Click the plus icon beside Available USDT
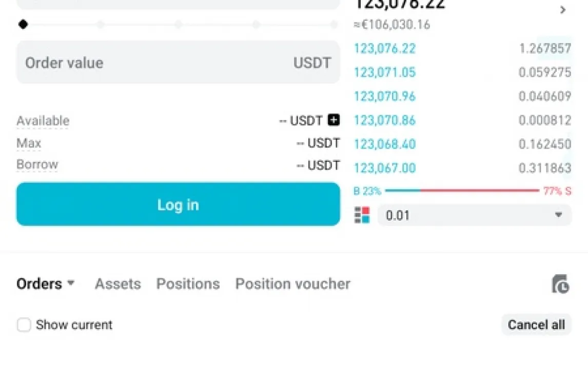Viewport: 588px width, 367px height. [334, 120]
